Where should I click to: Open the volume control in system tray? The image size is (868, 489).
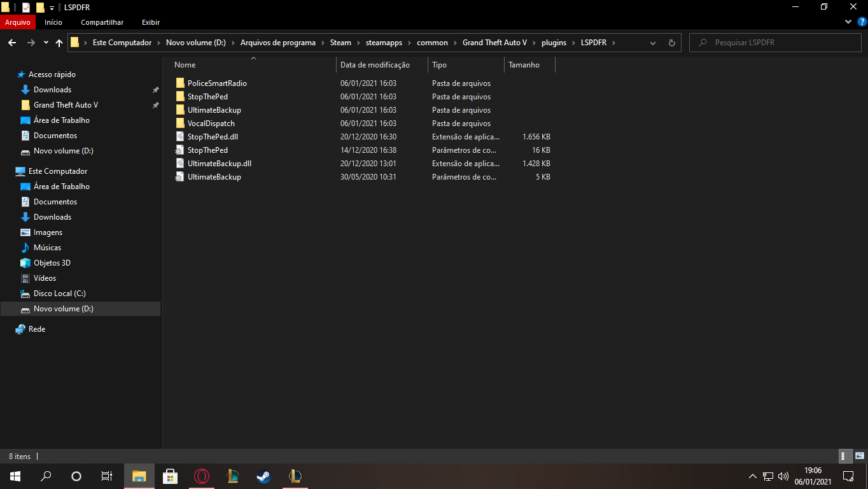pyautogui.click(x=783, y=476)
